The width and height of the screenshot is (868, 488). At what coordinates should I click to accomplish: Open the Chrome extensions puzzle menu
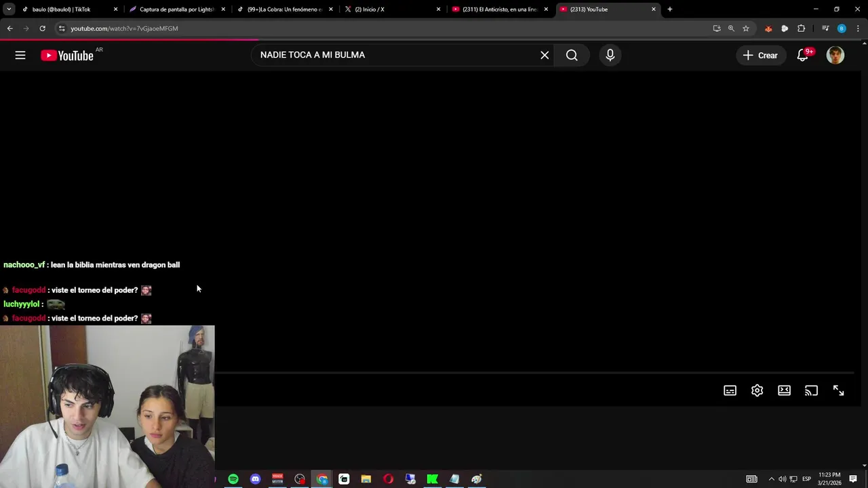802,28
